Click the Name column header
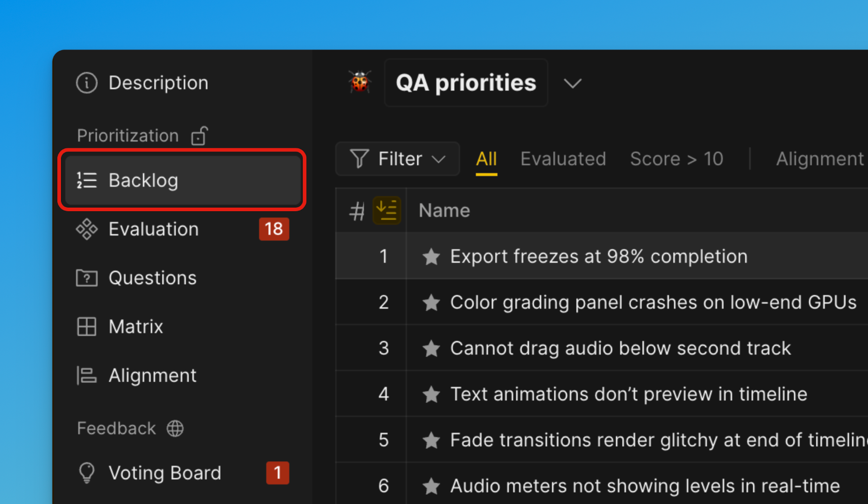Image resolution: width=868 pixels, height=504 pixels. 444,210
